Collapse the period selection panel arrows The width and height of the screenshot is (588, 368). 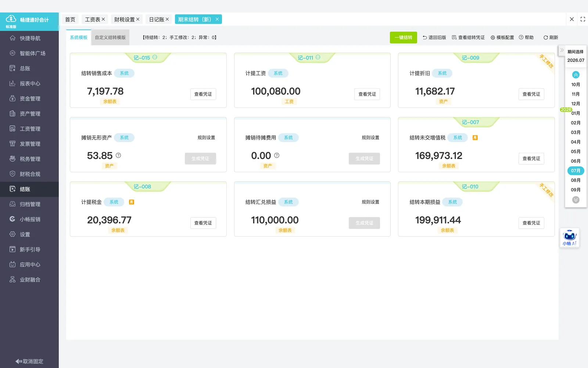click(562, 50)
